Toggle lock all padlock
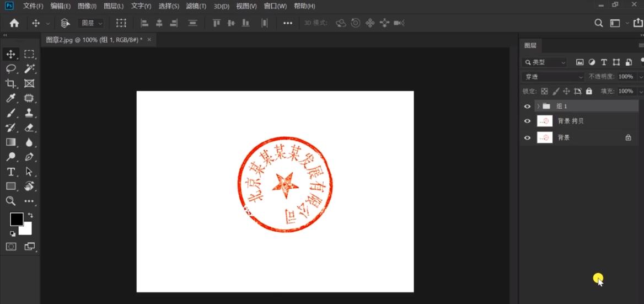644x304 pixels. [589, 91]
